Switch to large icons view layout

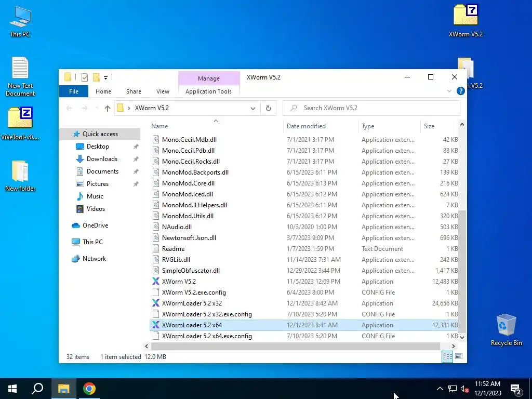point(458,356)
